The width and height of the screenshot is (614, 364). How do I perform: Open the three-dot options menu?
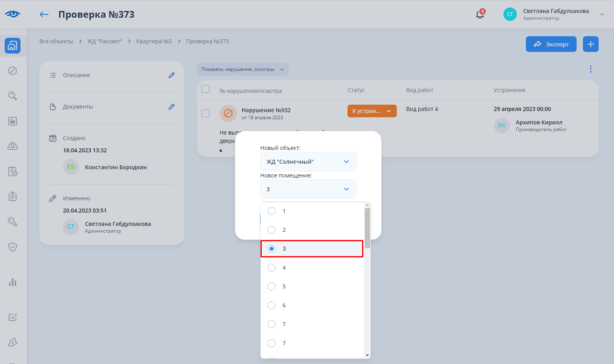[590, 69]
